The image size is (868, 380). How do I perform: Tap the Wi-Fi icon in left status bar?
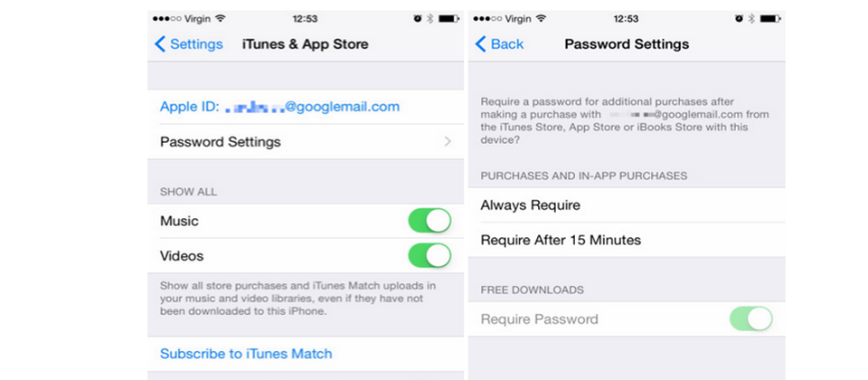pyautogui.click(x=221, y=19)
